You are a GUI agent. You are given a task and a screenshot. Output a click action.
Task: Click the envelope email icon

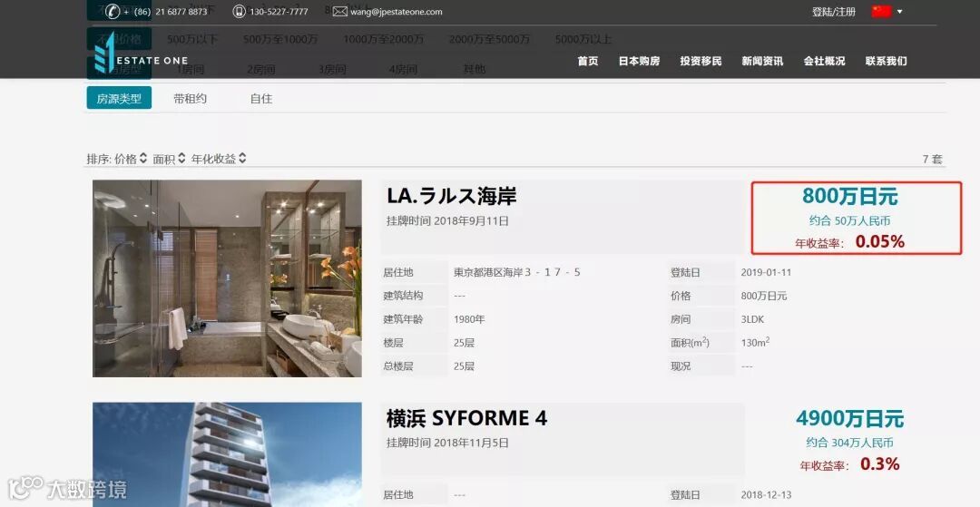point(339,11)
